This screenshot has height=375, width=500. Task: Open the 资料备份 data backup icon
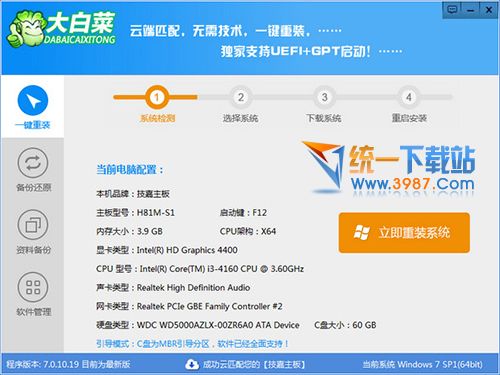pos(33,224)
